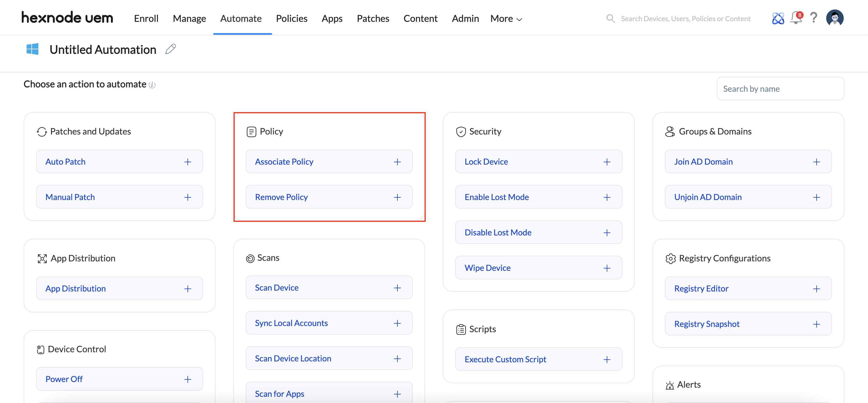Click the help question mark icon
This screenshot has height=403, width=868.
click(813, 18)
